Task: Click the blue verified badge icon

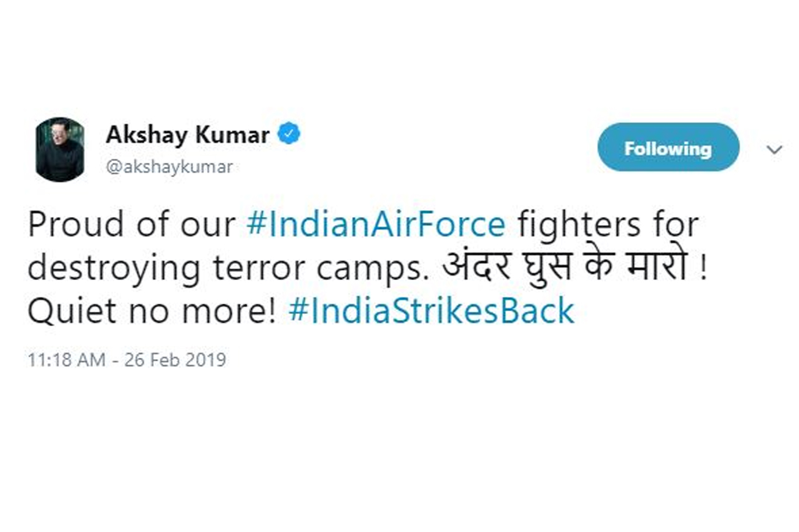Action: 288,133
